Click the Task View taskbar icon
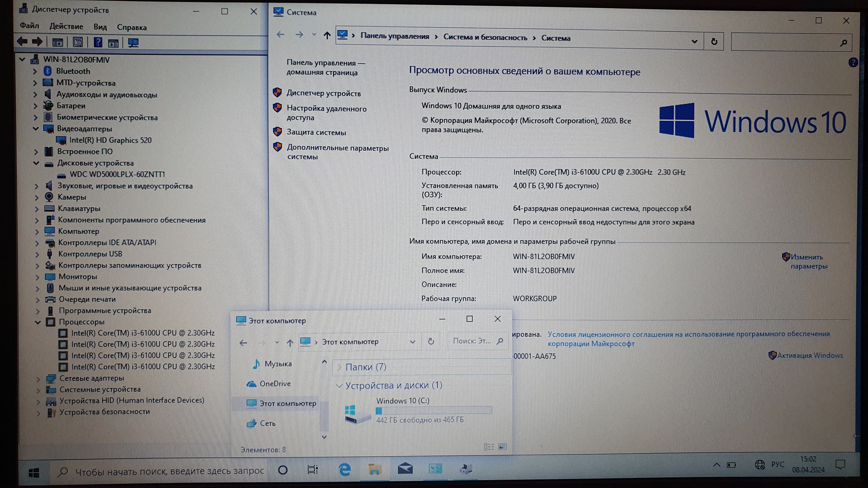This screenshot has height=488, width=868. click(313, 469)
